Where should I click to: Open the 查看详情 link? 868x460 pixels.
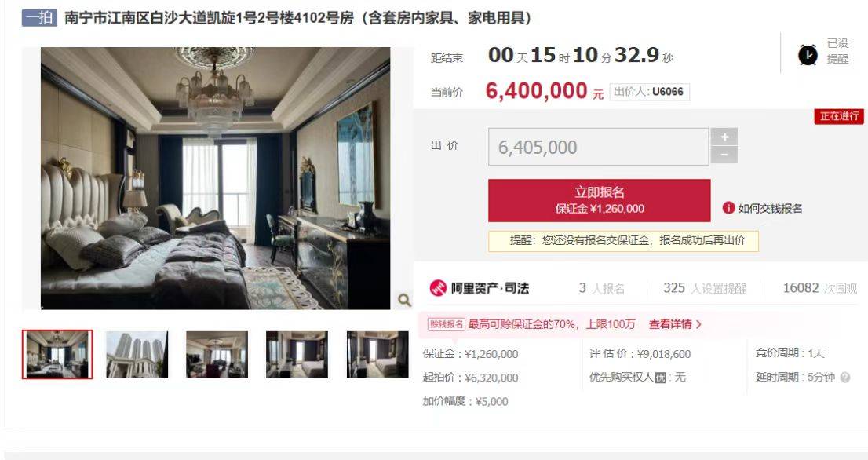(675, 324)
